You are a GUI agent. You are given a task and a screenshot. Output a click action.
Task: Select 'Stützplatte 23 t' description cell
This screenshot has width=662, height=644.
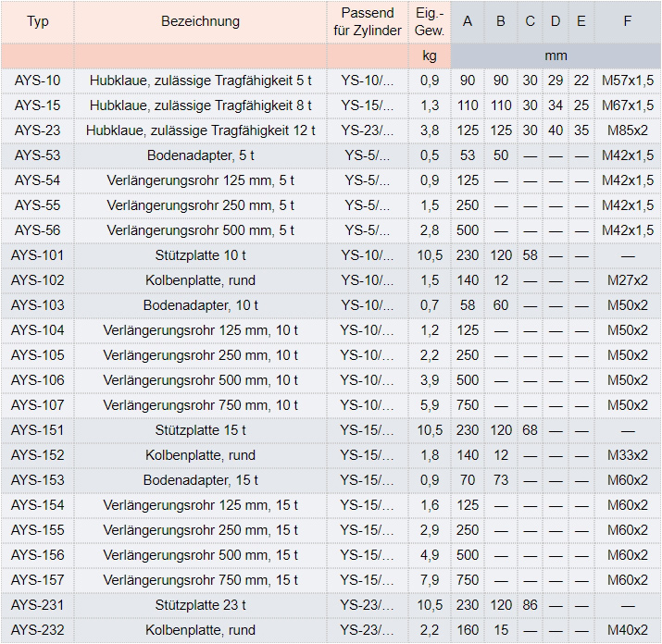coord(200,605)
